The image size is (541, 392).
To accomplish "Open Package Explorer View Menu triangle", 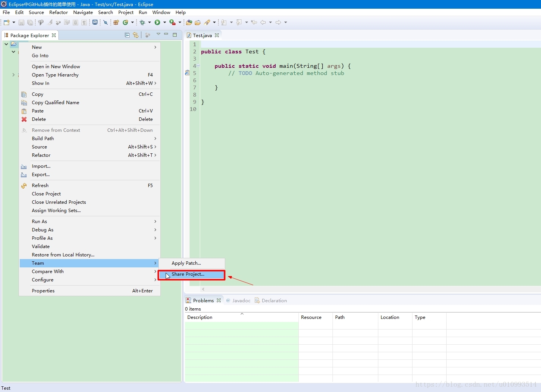I will (x=158, y=34).
